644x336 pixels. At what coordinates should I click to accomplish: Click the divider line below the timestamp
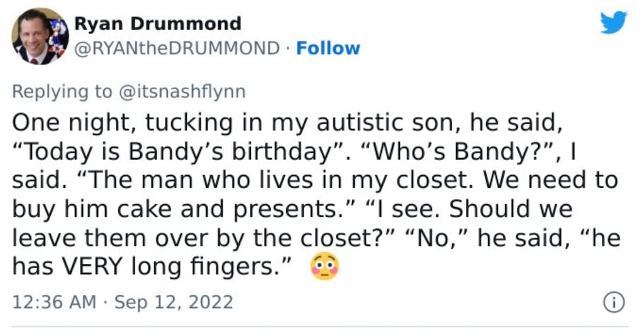click(x=320, y=327)
